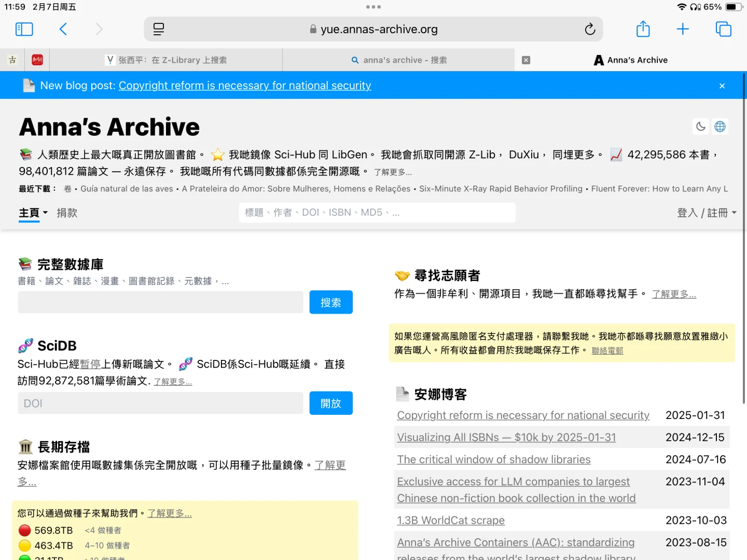Open a new tab with plus icon
Viewport: 747px width, 560px height.
pos(683,29)
